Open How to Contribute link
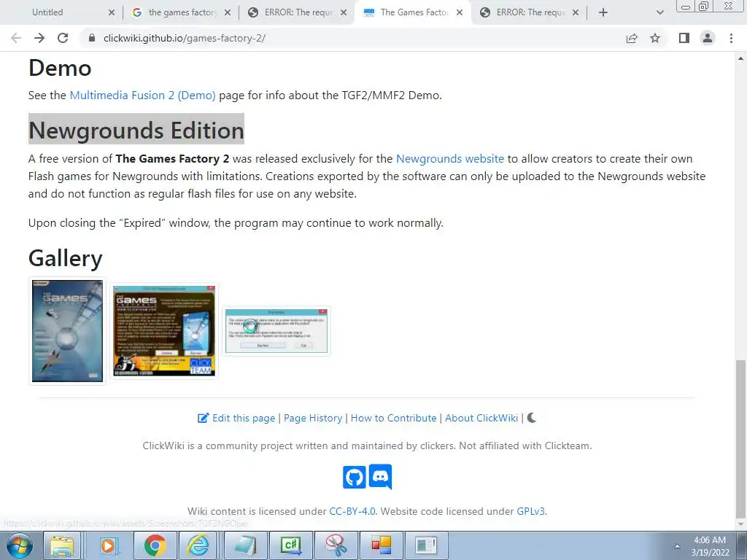 coord(393,418)
